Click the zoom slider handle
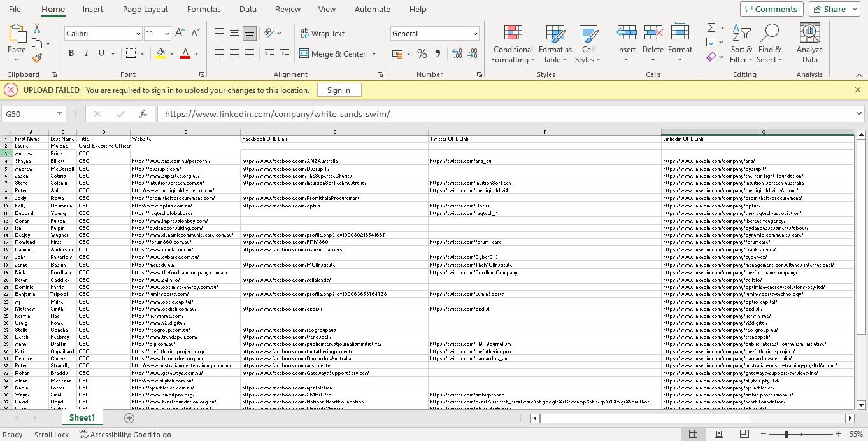 point(786,434)
